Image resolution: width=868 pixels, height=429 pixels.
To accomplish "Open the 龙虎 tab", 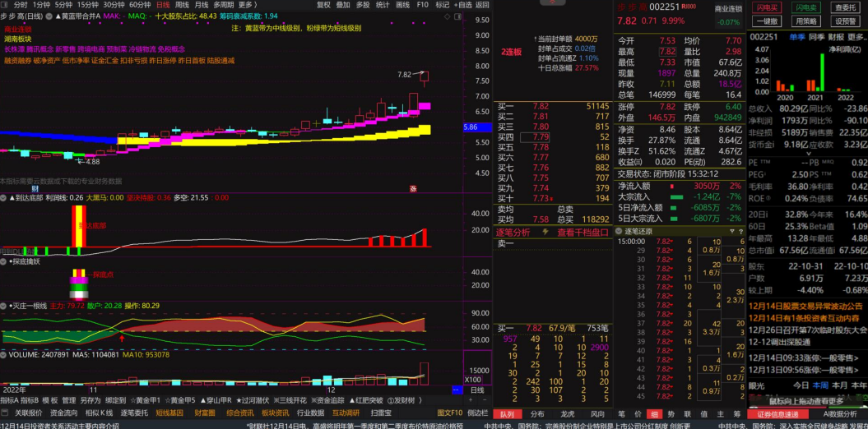I will tap(568, 414).
